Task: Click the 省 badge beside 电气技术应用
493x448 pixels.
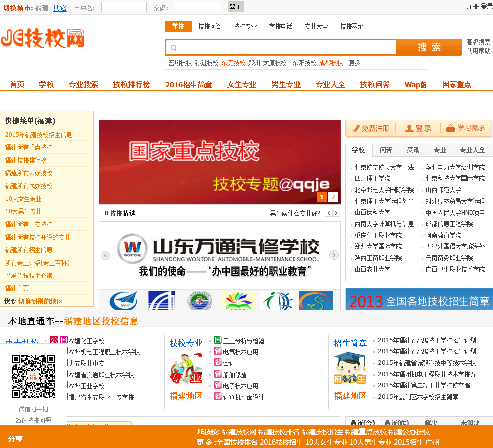Action: click(x=218, y=351)
